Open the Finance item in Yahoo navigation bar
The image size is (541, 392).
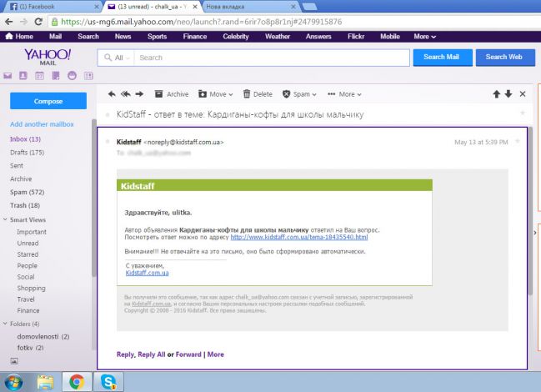tap(194, 37)
